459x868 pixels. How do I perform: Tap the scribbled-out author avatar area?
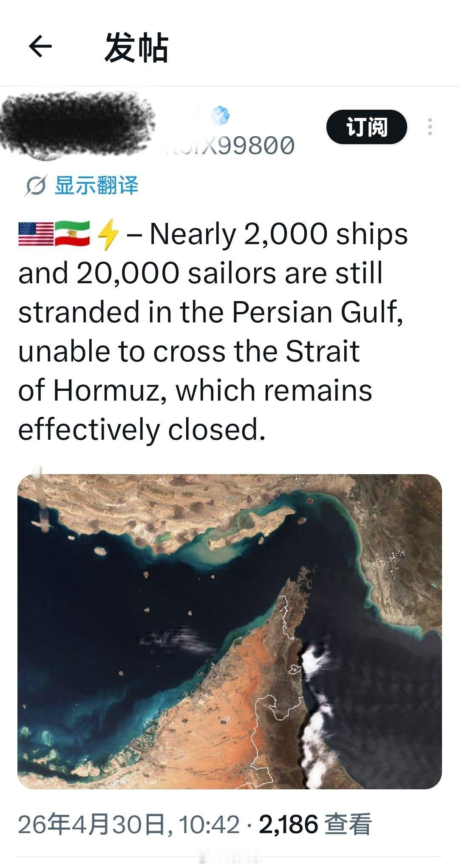pos(76,123)
